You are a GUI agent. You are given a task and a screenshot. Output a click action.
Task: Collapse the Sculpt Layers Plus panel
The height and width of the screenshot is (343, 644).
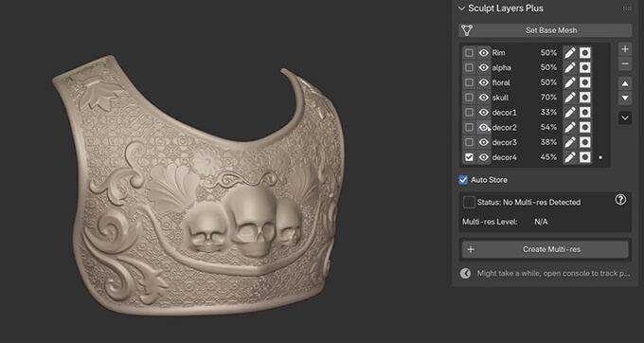(461, 9)
